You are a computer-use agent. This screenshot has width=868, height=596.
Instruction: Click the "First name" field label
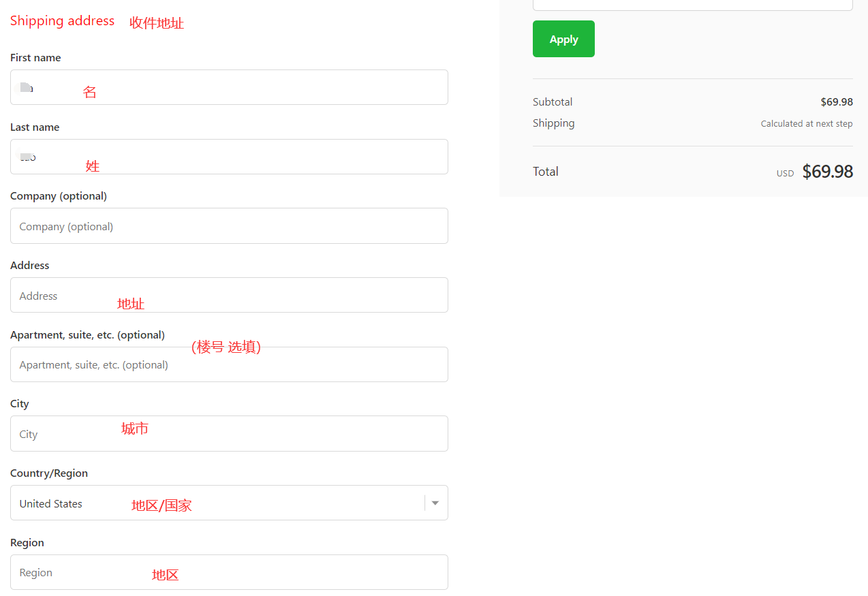pyautogui.click(x=35, y=58)
